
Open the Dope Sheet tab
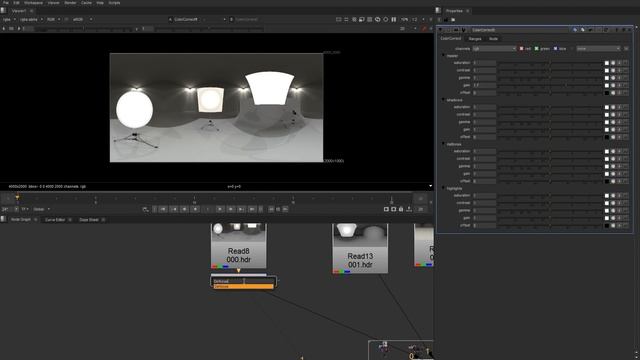89,220
